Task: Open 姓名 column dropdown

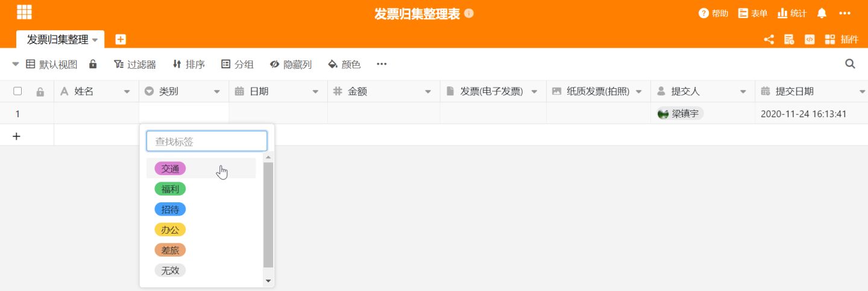Action: tap(127, 92)
